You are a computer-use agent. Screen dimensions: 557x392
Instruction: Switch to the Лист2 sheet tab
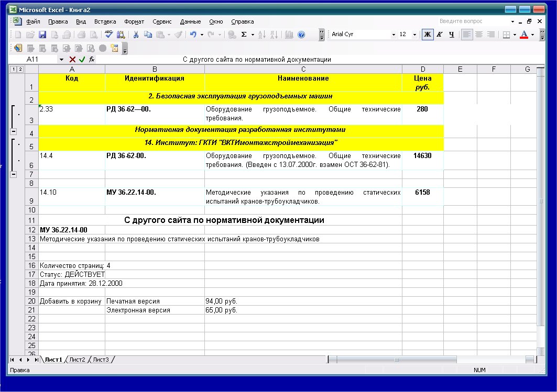point(77,360)
